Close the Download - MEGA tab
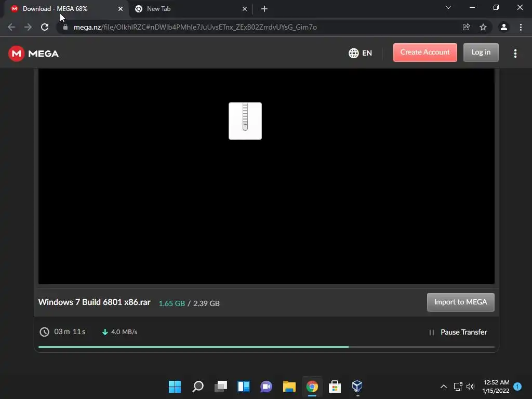 [121, 9]
